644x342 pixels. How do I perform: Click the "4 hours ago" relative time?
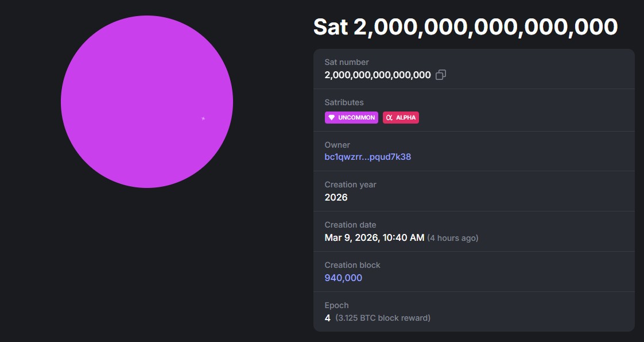453,238
